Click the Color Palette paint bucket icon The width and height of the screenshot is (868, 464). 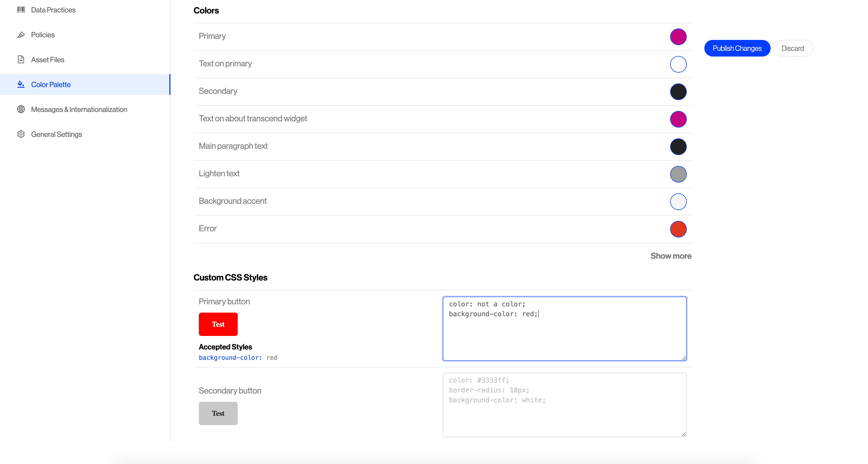(x=21, y=85)
